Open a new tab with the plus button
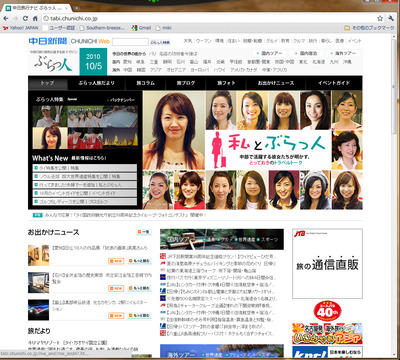The image size is (400, 360). click(77, 7)
